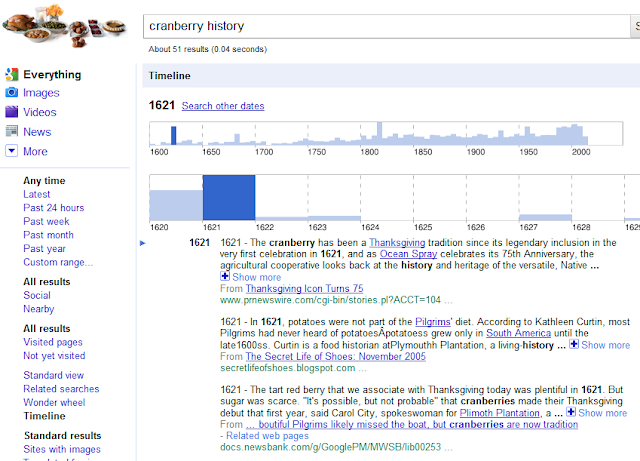The height and width of the screenshot is (461, 640).
Task: Open the boutiful Pilgrims likely missed the boat link
Action: pyautogui.click(x=412, y=425)
